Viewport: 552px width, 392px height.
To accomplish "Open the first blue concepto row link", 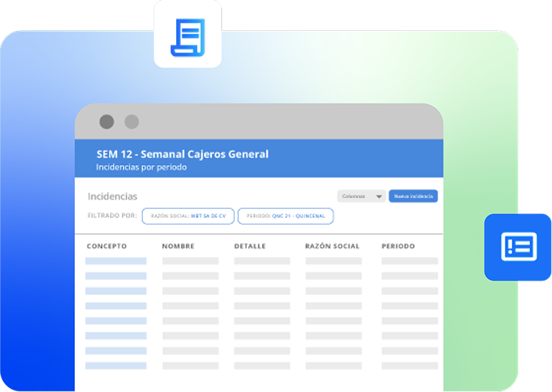I will pyautogui.click(x=116, y=261).
